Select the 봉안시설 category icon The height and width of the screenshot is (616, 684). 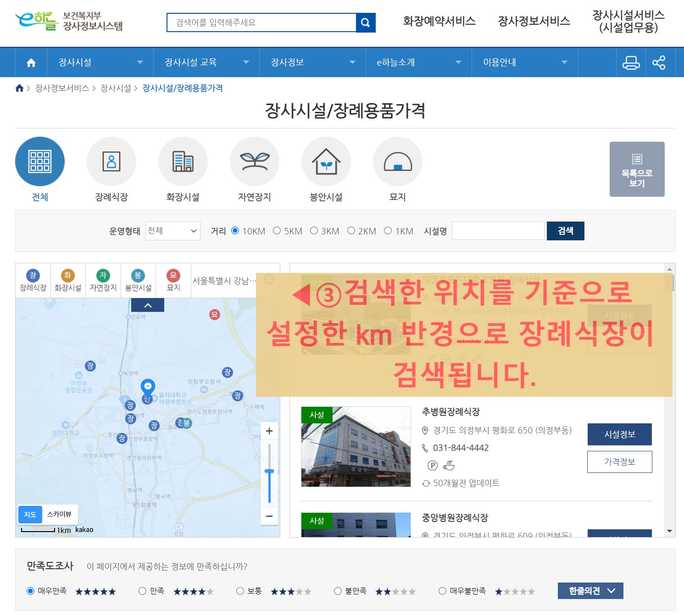click(x=326, y=161)
